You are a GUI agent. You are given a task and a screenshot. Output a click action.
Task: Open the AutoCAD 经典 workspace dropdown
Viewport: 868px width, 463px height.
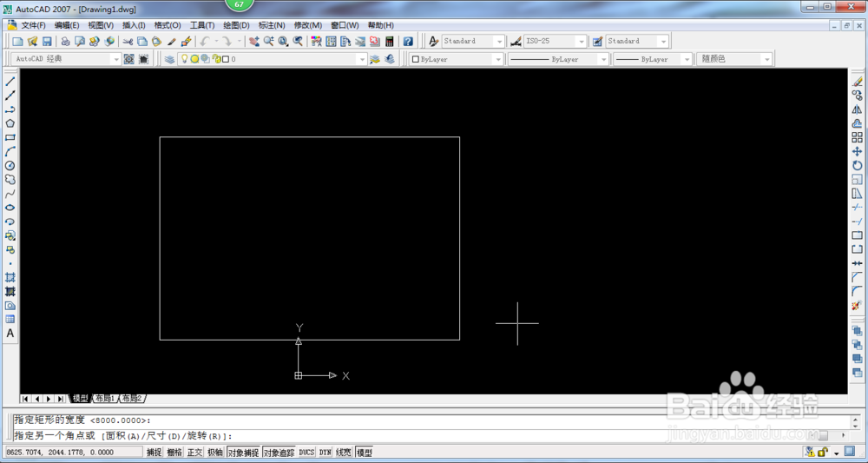(x=116, y=59)
